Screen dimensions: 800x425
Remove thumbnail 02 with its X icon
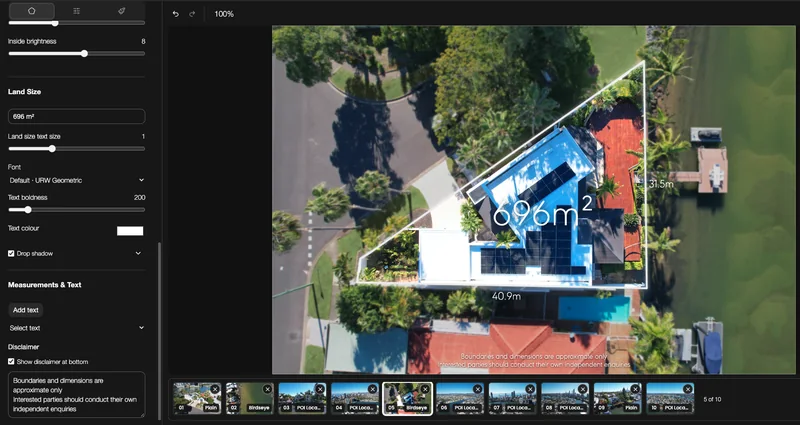(x=267, y=389)
